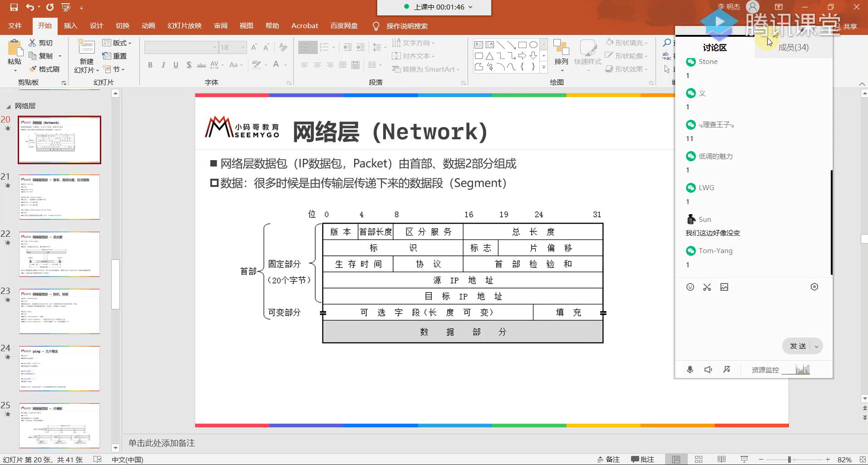Center align the text
The height and width of the screenshot is (465, 868).
pyautogui.click(x=317, y=65)
